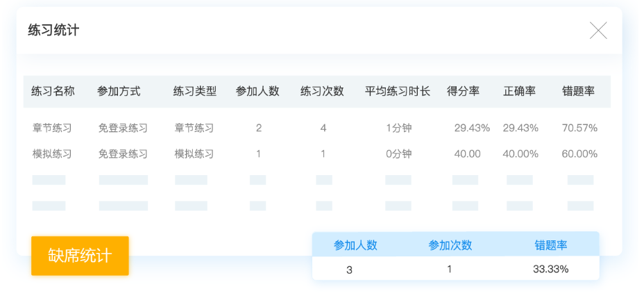
Task: Click the 练习次数 column header
Action: pos(322,91)
